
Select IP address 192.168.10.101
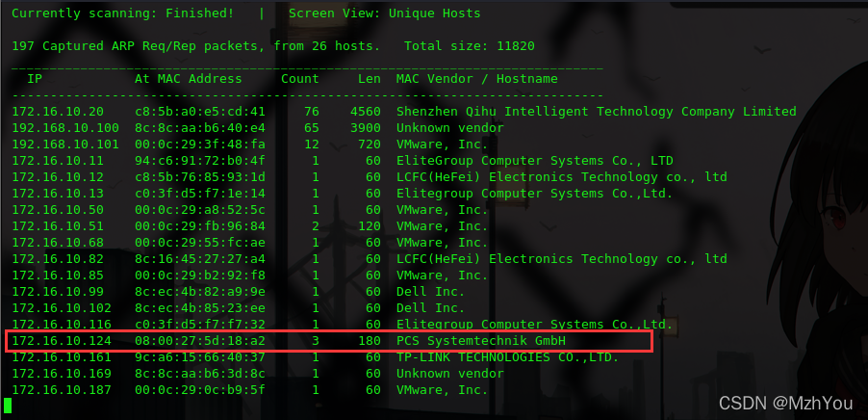(x=65, y=144)
